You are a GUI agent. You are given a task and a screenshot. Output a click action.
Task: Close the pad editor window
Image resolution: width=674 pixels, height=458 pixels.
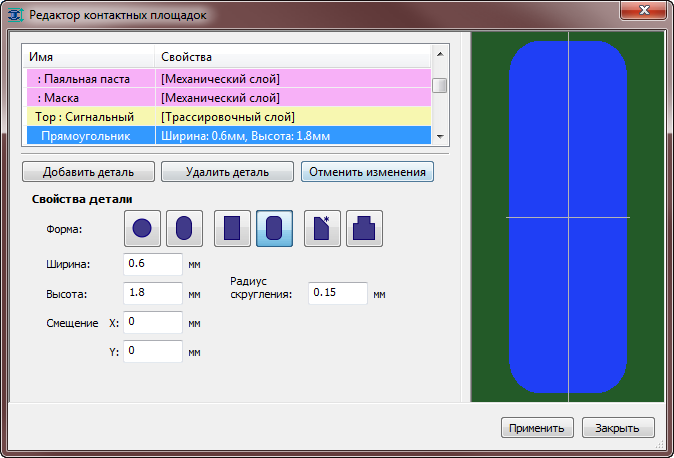point(643,10)
